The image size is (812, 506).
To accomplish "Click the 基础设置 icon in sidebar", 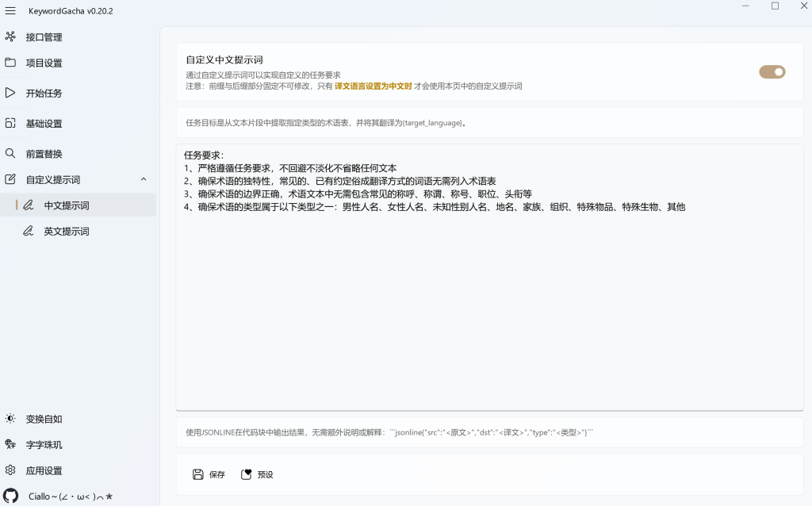I will (x=10, y=123).
